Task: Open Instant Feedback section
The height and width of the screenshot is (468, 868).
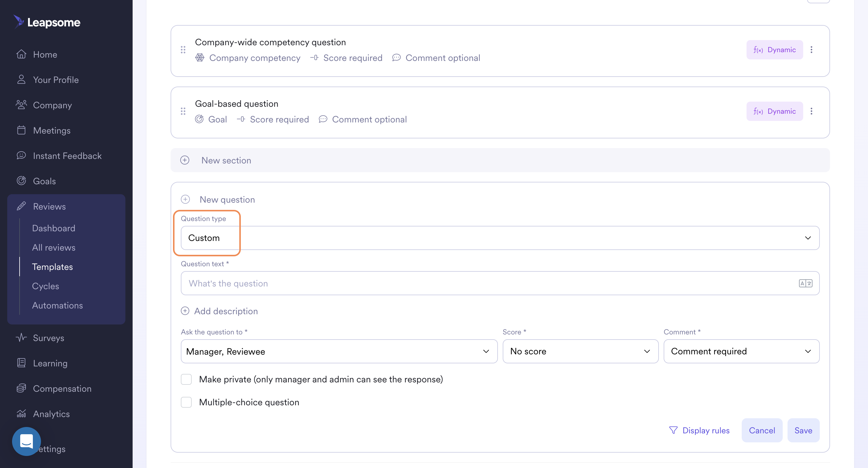Action: click(67, 156)
